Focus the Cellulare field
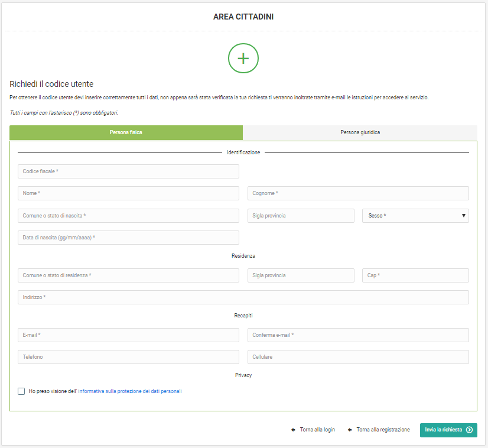Viewport: 488px width, 448px height. coord(358,357)
